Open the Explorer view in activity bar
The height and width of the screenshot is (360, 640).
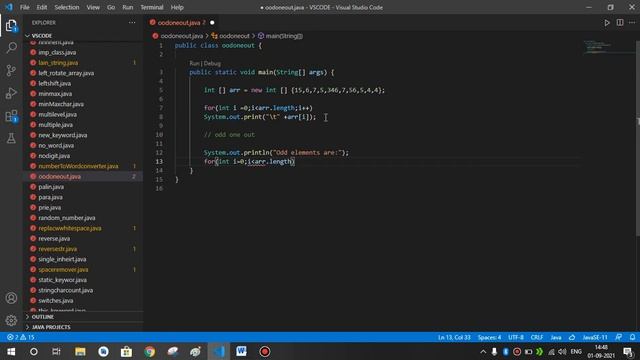[x=11, y=26]
